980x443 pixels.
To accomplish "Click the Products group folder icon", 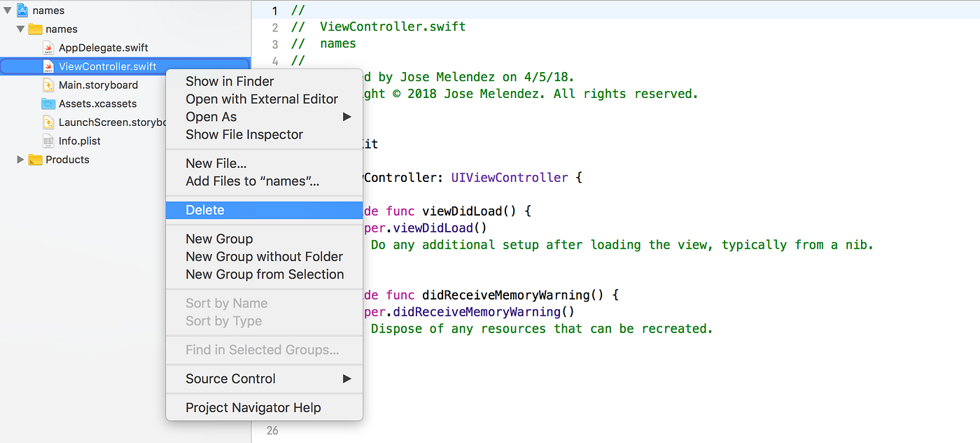I will (x=36, y=160).
